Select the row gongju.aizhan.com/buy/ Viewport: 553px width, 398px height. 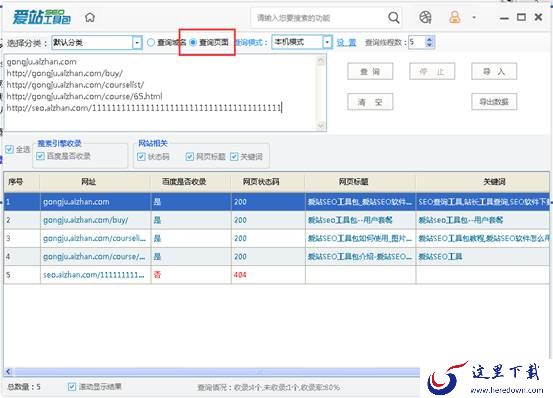[277, 220]
